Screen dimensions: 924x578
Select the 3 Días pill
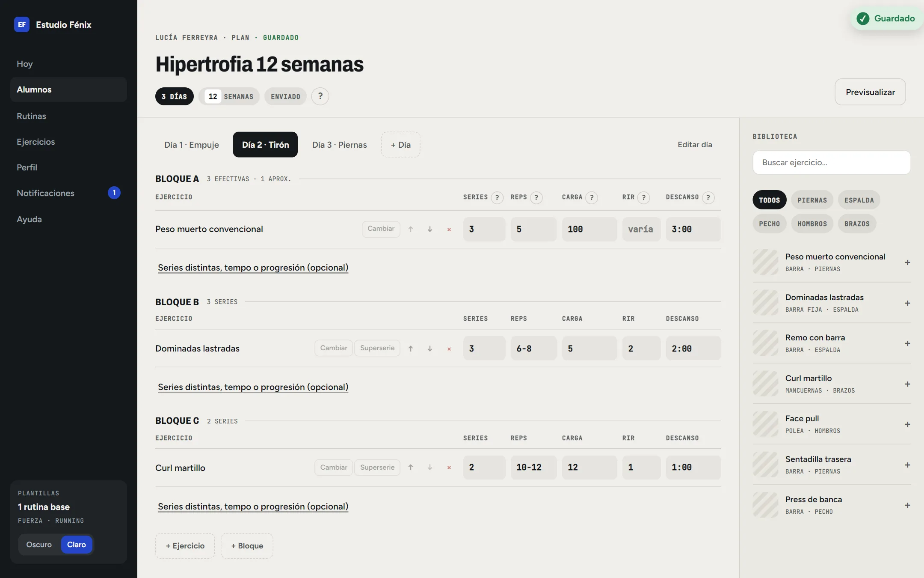175,96
